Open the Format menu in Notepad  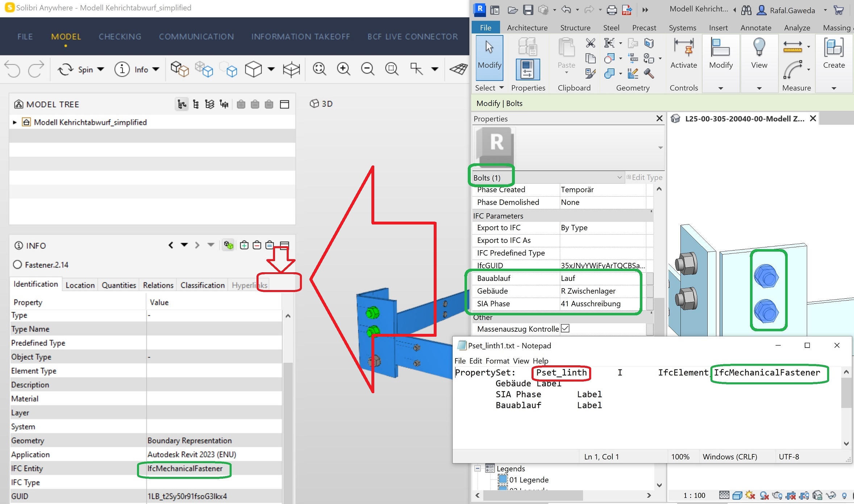point(497,361)
